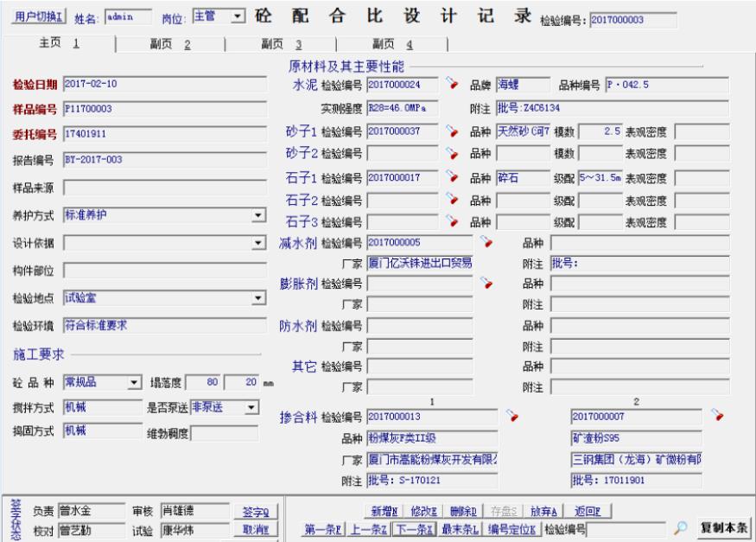Click the 审核 signer field 肖雄德

pos(195,511)
